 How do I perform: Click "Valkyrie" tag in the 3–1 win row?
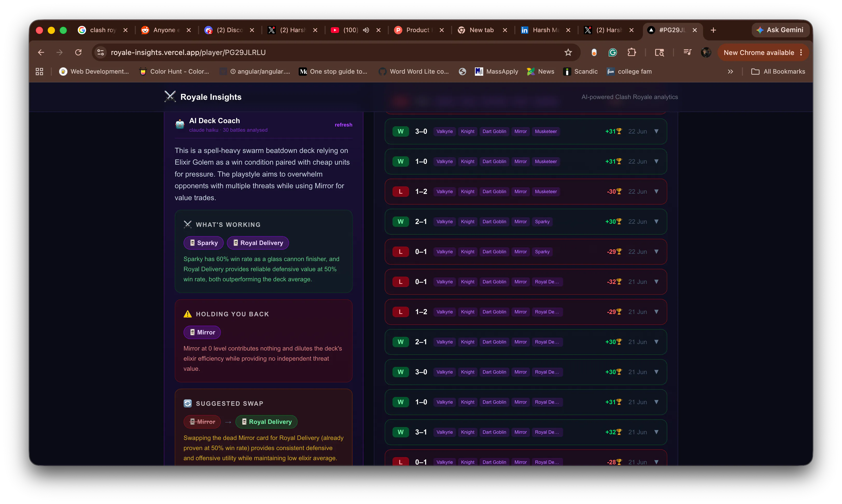point(444,432)
